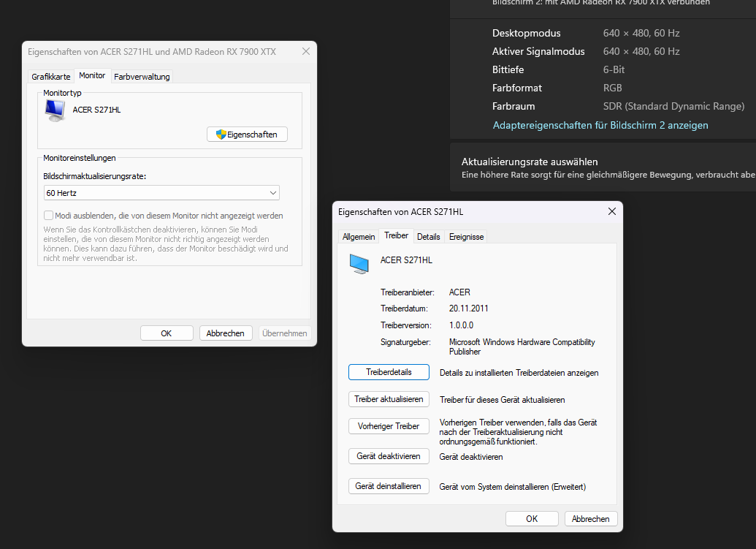This screenshot has width=756, height=549.
Task: Click the Treiberversion value 1.0.0.0
Action: pyautogui.click(x=462, y=325)
